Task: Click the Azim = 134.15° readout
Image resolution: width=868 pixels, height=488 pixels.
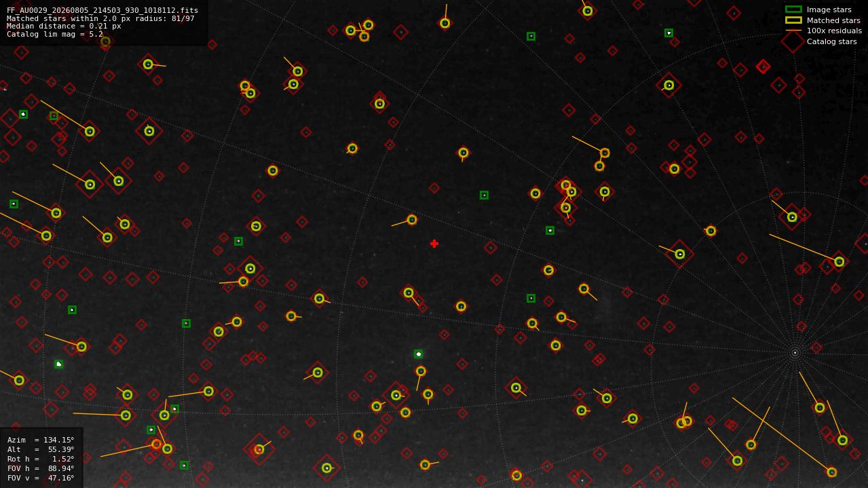Action: tap(41, 440)
